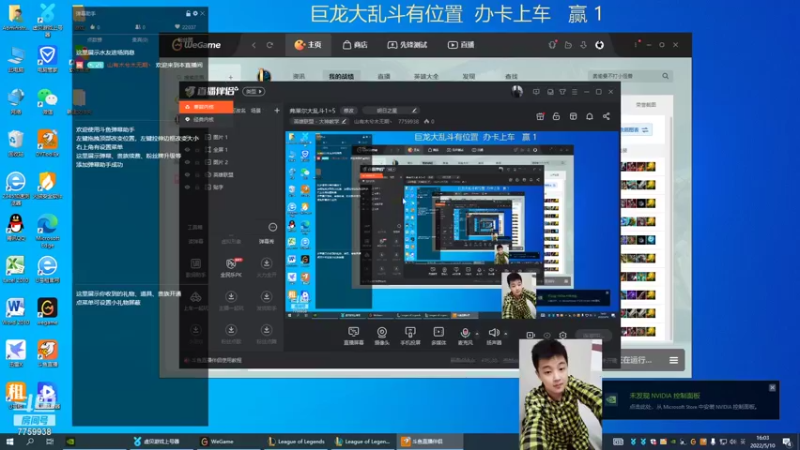
Task: Expand the microphone options arrow
Action: pyautogui.click(x=477, y=334)
